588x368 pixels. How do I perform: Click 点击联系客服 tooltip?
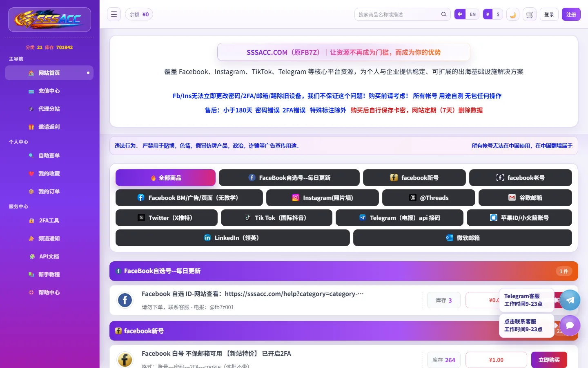(x=527, y=325)
